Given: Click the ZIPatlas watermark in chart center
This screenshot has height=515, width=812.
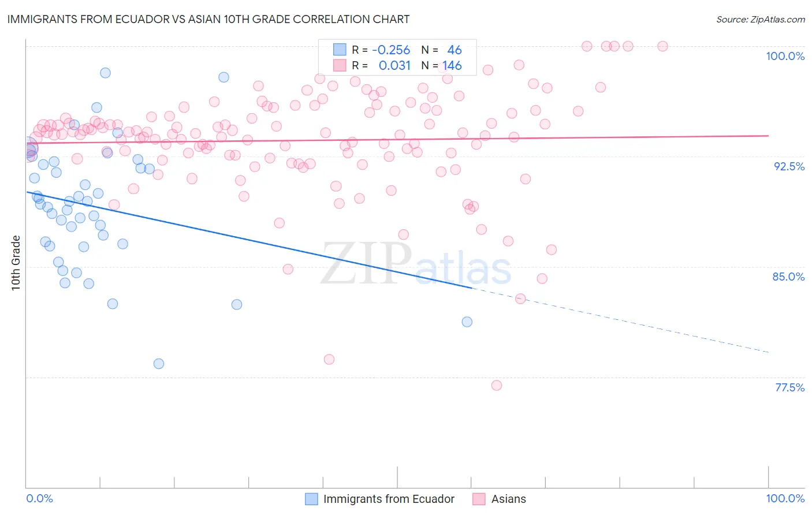Looking at the screenshot, I should click(416, 264).
